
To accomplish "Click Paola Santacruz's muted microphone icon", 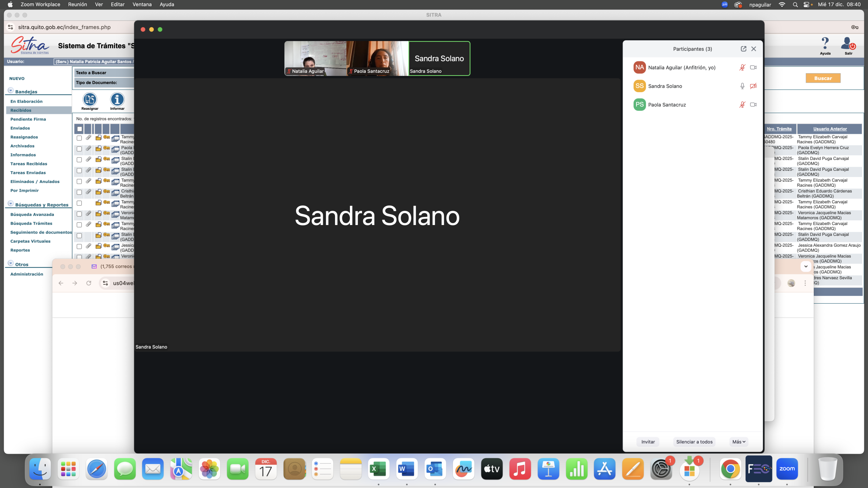I will [x=742, y=105].
